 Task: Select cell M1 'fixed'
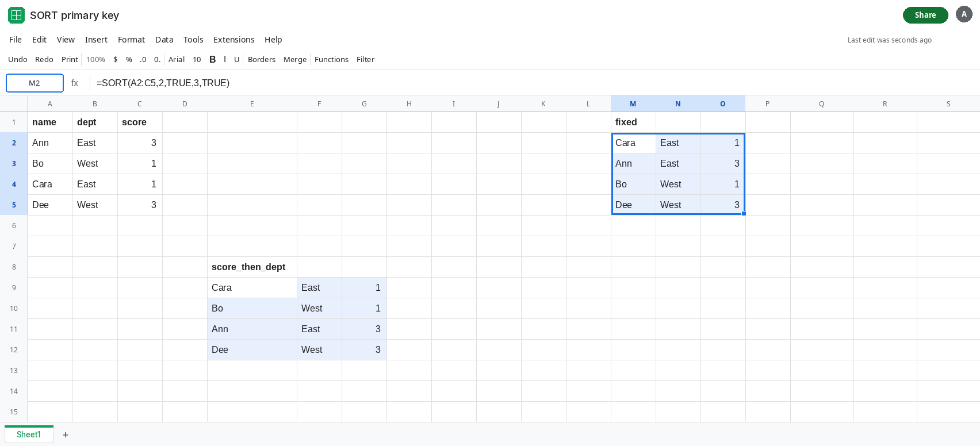633,122
